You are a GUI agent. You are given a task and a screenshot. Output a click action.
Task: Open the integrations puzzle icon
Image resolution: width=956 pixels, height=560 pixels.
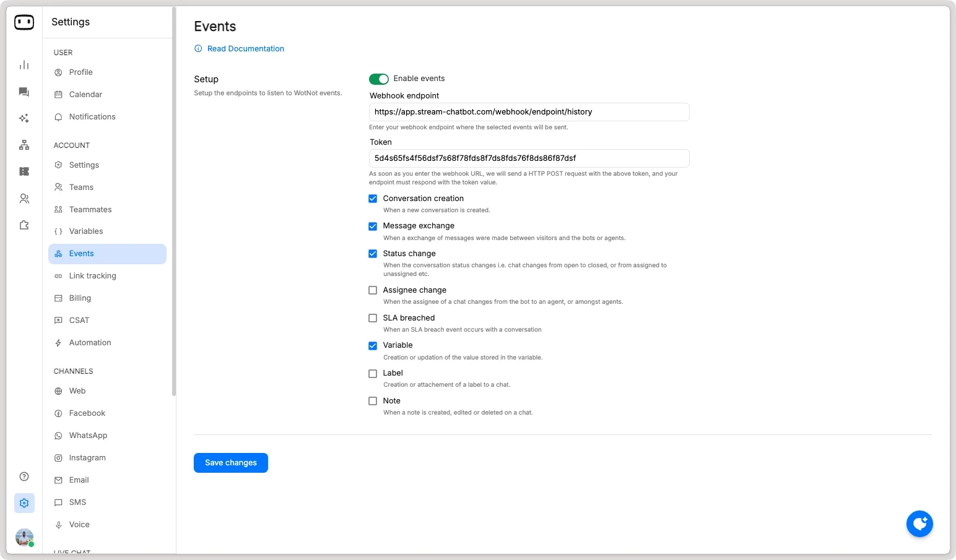click(x=24, y=225)
